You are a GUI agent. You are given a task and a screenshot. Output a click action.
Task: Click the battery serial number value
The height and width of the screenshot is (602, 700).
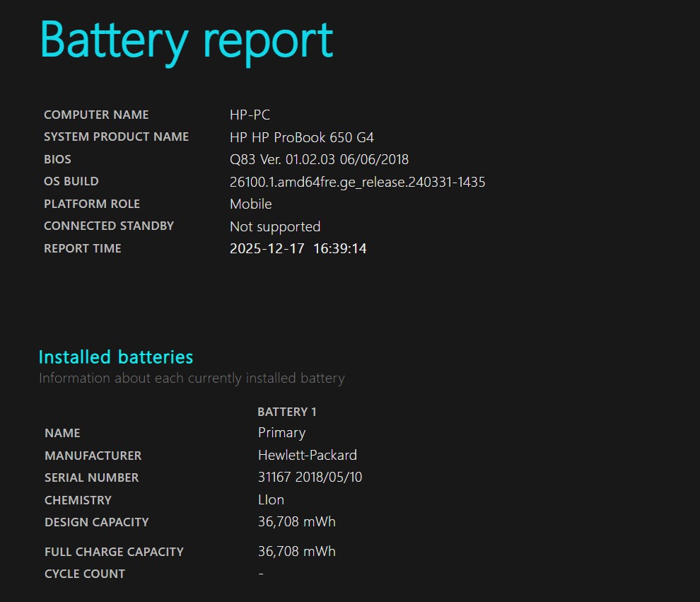[x=310, y=477]
